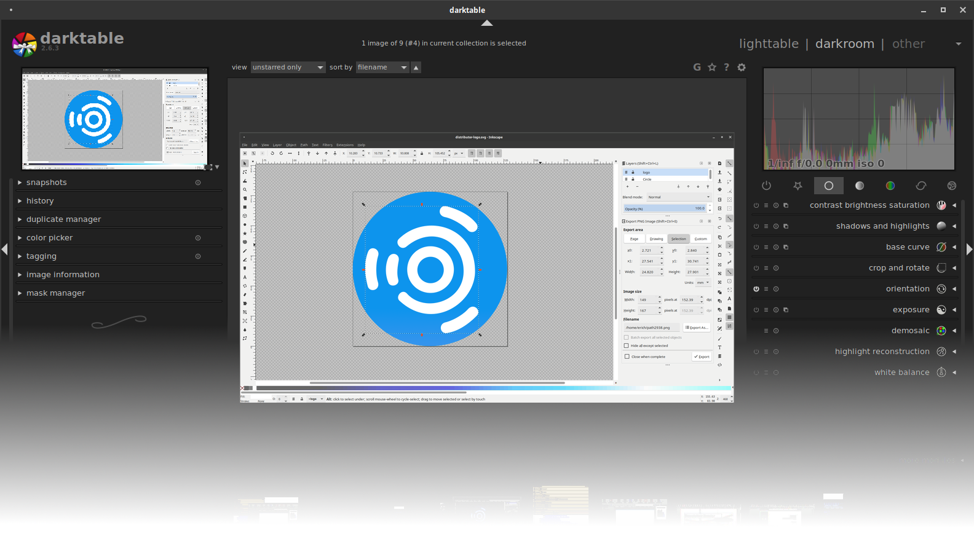974x560 pixels.
Task: Select the effects module group icon
Action: click(951, 186)
